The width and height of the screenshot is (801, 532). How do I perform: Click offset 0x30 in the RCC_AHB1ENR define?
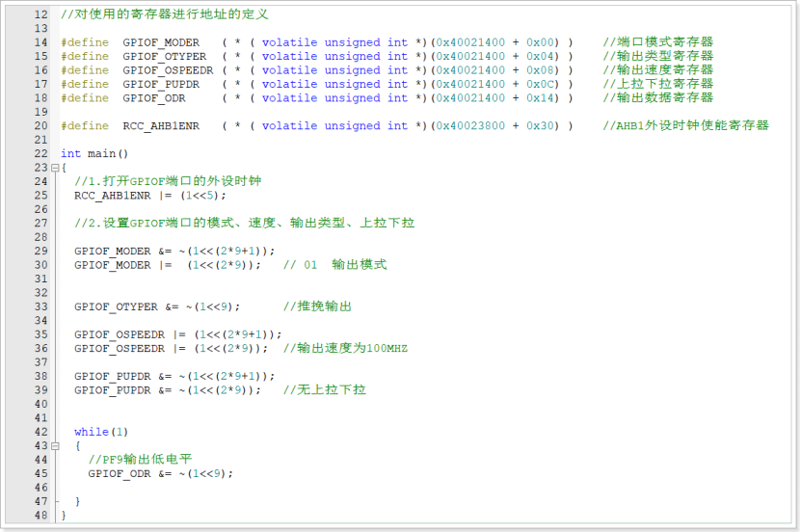[540, 125]
